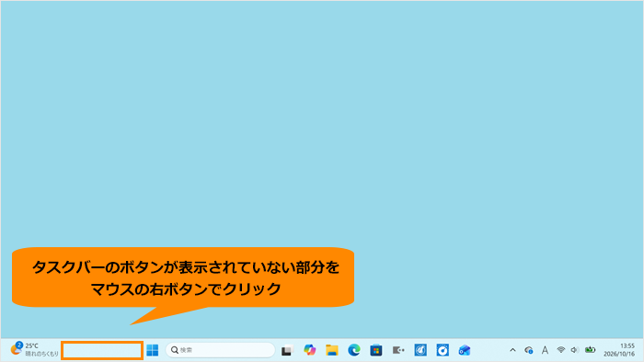Launch Microsoft Edge browser
The image size is (644, 362).
(354, 350)
